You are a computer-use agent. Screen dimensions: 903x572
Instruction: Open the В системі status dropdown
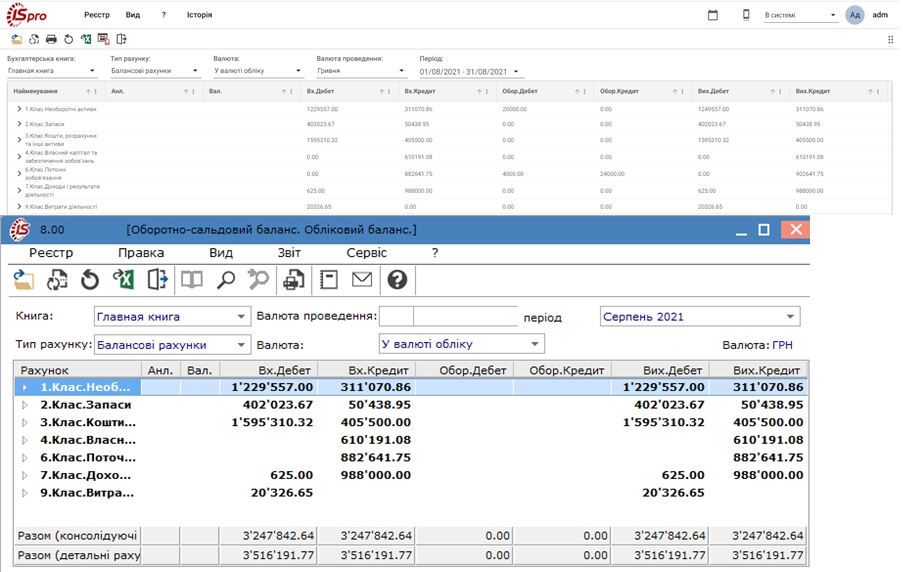click(800, 15)
